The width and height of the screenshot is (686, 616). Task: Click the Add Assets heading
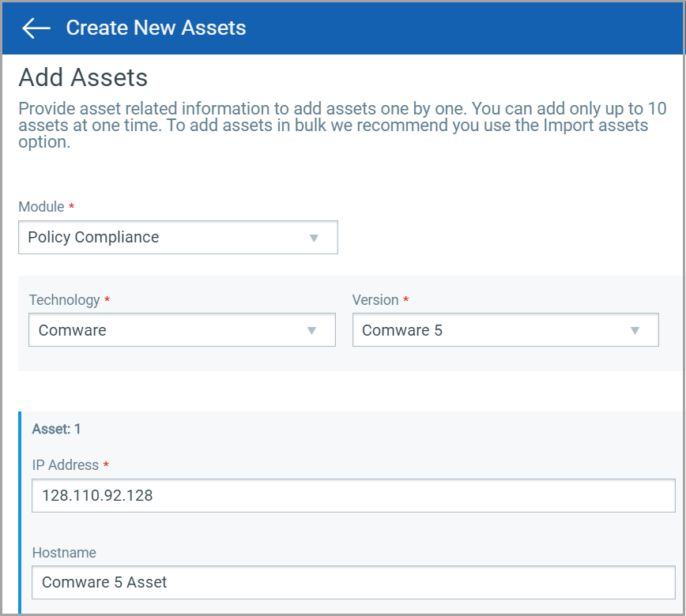coord(83,78)
